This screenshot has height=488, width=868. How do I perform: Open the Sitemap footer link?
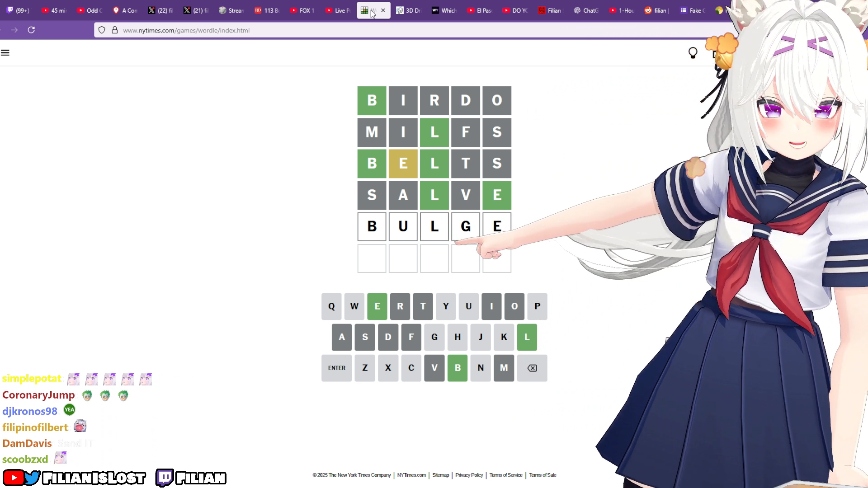click(440, 475)
